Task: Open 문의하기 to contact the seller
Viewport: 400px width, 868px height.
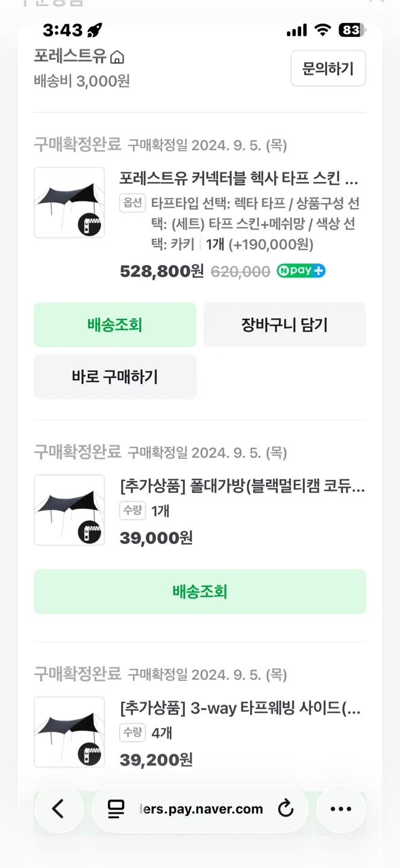Action: click(x=328, y=68)
